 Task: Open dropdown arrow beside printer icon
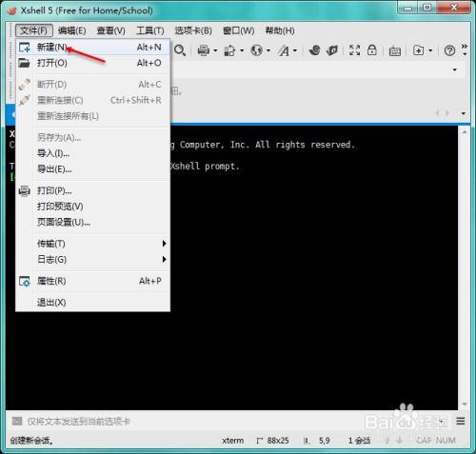[x=215, y=50]
